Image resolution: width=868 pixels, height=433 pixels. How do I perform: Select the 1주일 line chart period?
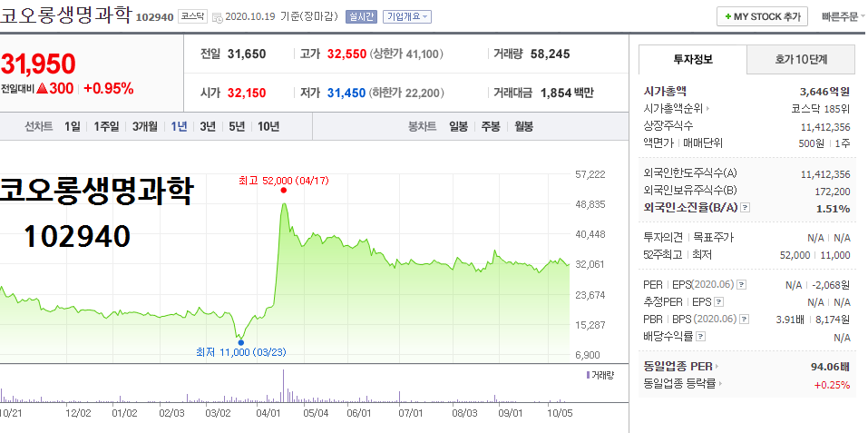[x=106, y=126]
